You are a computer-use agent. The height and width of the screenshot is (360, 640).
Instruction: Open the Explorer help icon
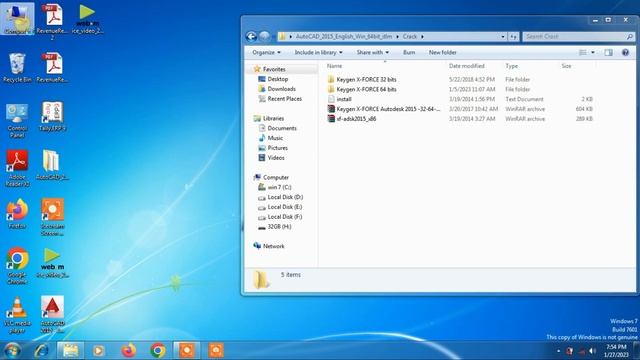pyautogui.click(x=625, y=52)
